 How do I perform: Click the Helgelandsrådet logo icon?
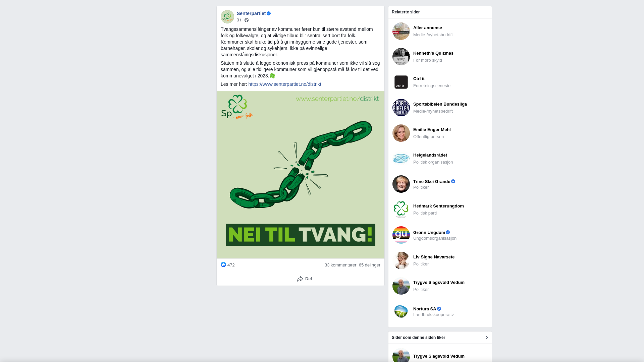click(x=401, y=159)
